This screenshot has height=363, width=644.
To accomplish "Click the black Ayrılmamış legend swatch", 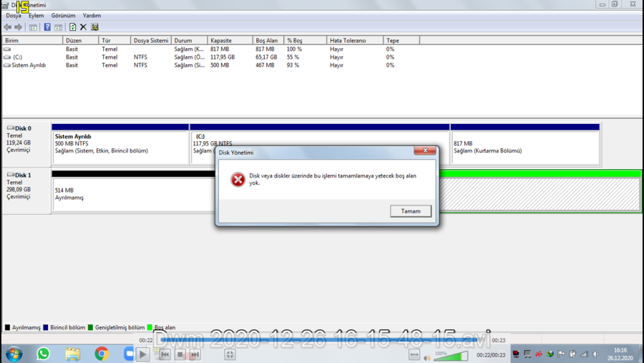I will tap(7, 328).
